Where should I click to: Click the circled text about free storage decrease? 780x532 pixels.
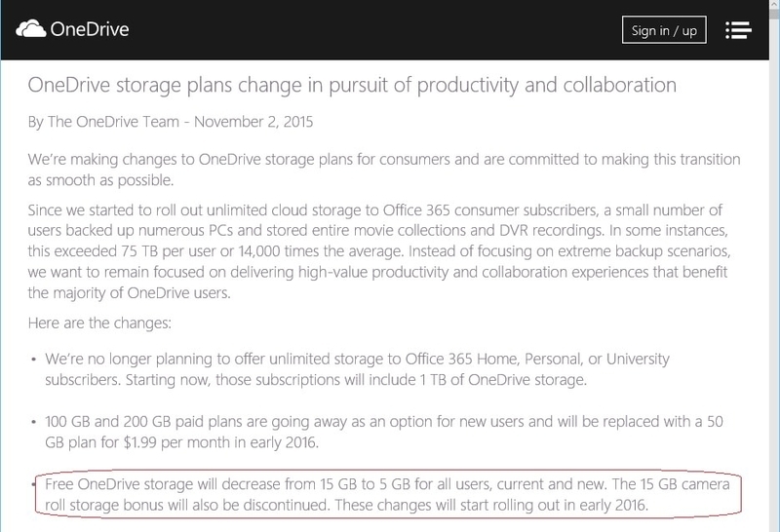pyautogui.click(x=387, y=494)
